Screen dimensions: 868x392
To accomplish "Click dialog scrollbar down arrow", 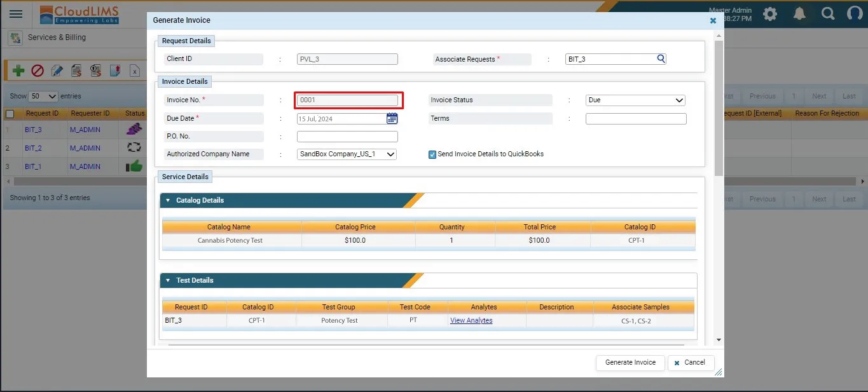I will [x=719, y=341].
